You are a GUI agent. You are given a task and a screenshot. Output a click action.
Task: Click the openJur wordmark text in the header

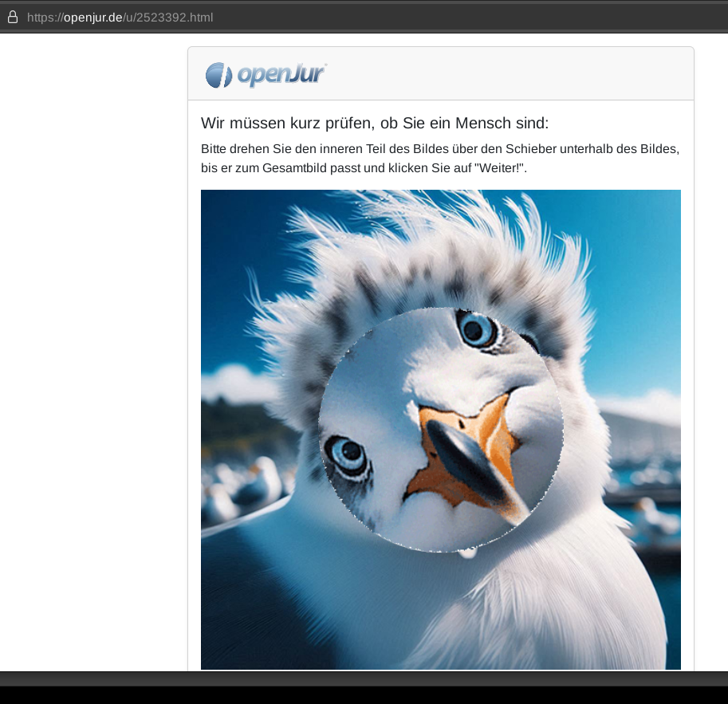tap(281, 74)
